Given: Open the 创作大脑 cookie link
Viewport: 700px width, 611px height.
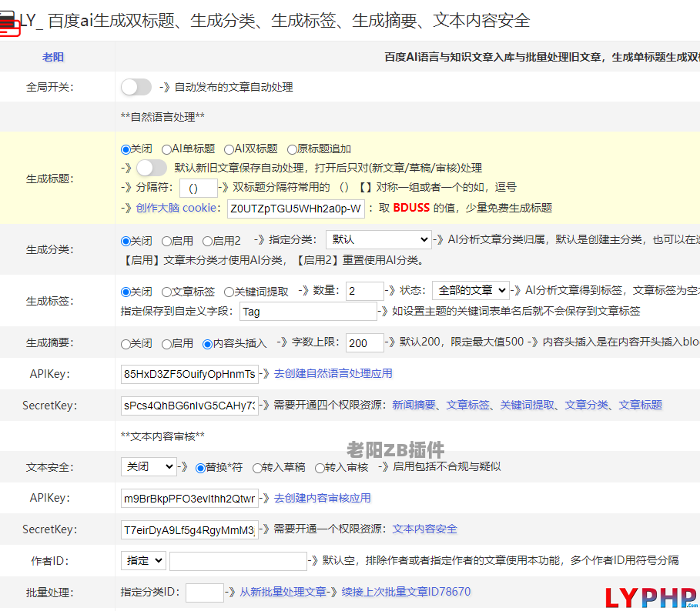Looking at the screenshot, I should [x=176, y=208].
